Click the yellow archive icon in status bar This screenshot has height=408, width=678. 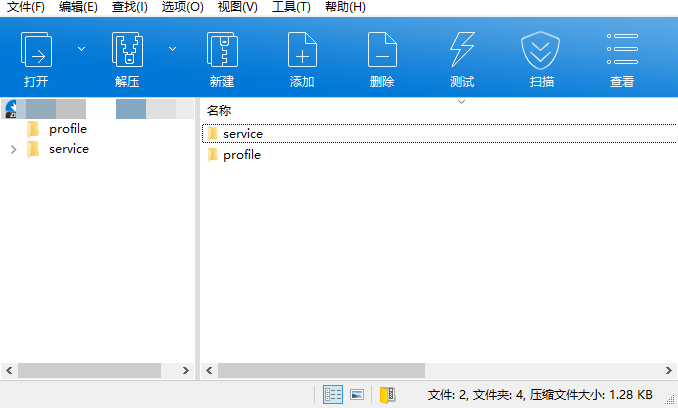[x=387, y=395]
